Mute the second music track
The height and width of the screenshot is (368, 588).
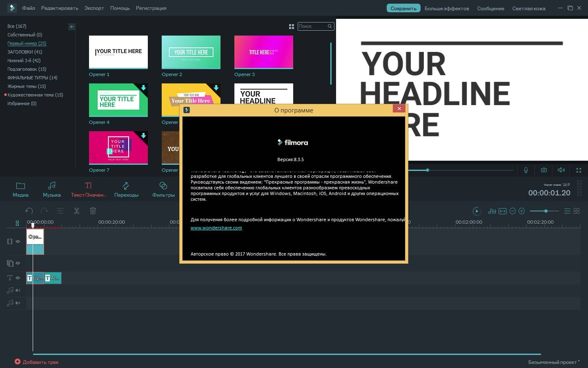18,303
